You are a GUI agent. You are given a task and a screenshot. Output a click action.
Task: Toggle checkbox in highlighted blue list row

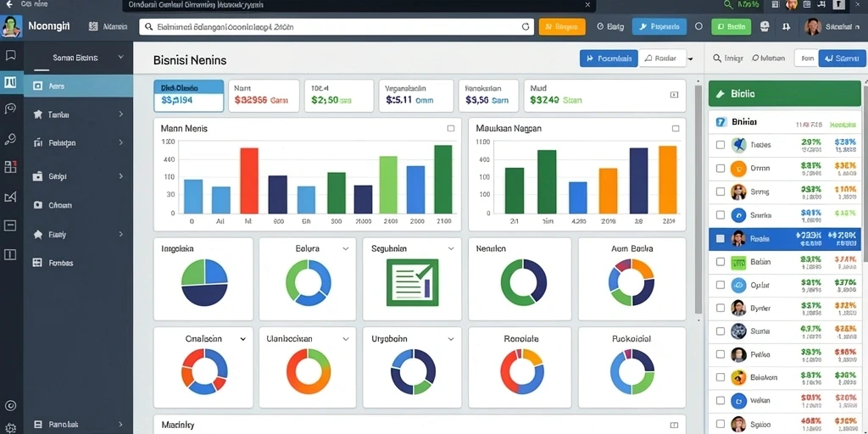pos(721,238)
